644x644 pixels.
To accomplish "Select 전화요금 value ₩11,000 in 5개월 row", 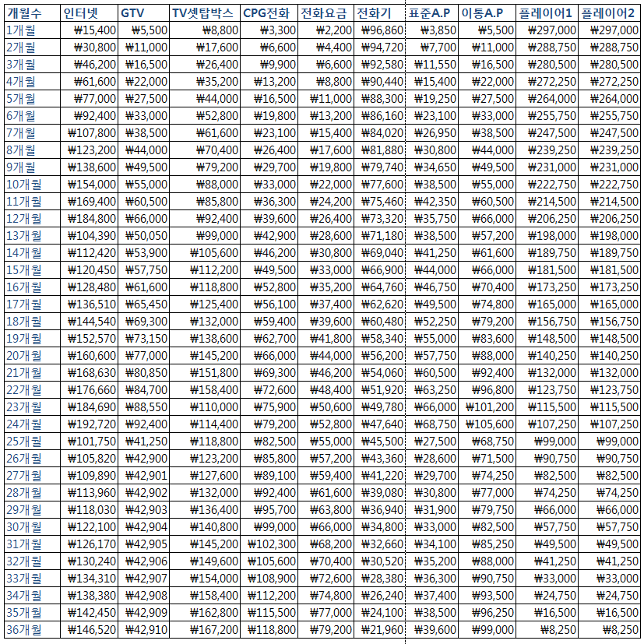I will tap(326, 99).
